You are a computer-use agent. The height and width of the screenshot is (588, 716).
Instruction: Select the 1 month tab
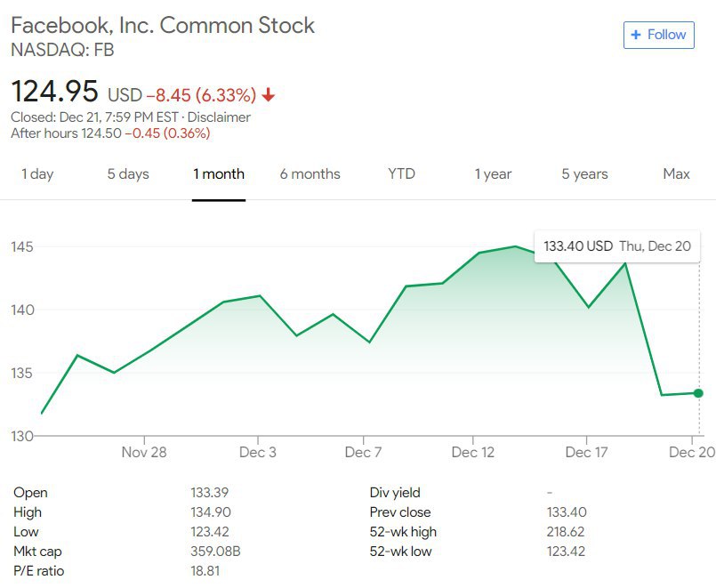(x=219, y=174)
